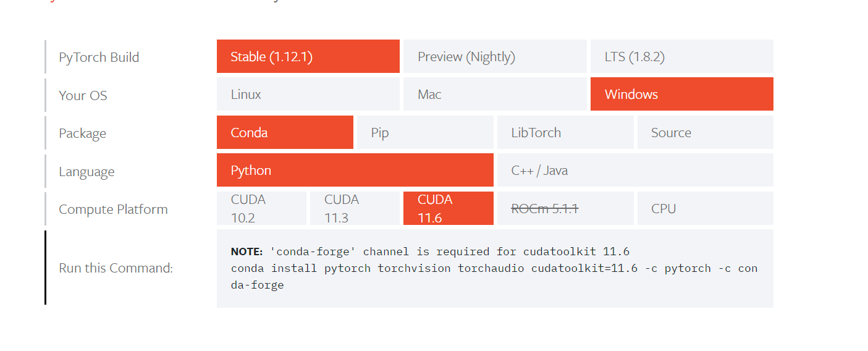The height and width of the screenshot is (351, 868).
Task: Switch language to C++ / Java
Action: (x=635, y=170)
